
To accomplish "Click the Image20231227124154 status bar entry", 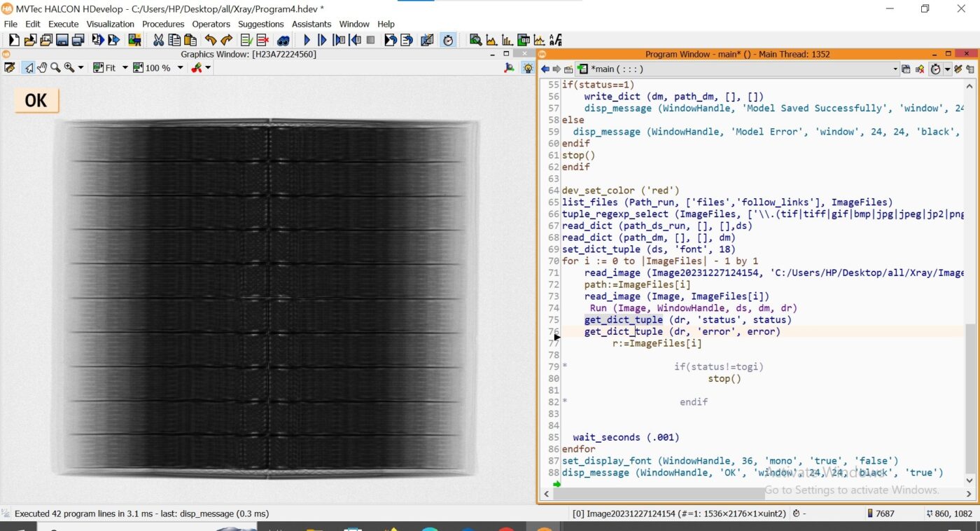I will [679, 513].
